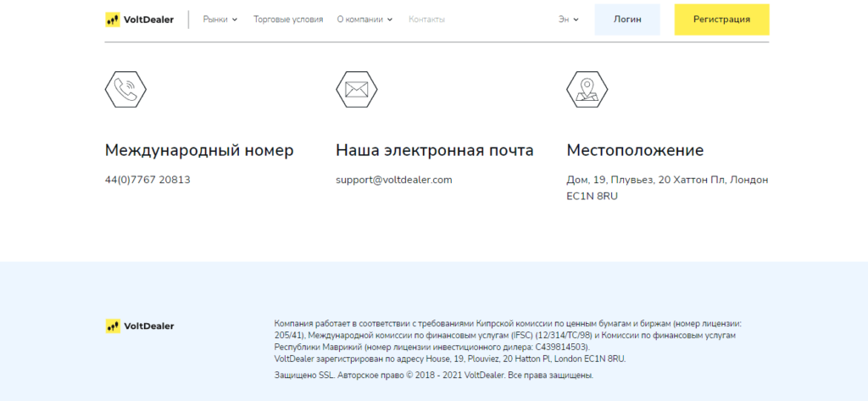Click the support@voltdealer.com email address
868x401 pixels.
pos(394,180)
